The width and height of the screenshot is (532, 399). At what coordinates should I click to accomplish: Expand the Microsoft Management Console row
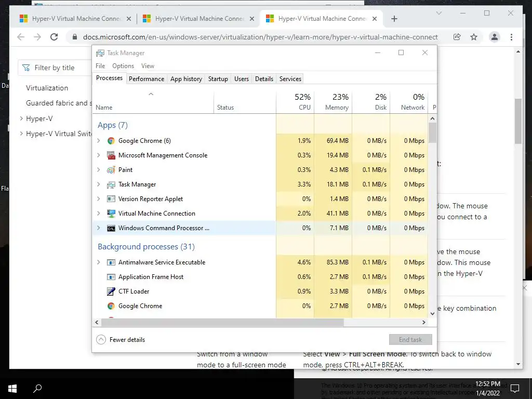(x=98, y=155)
